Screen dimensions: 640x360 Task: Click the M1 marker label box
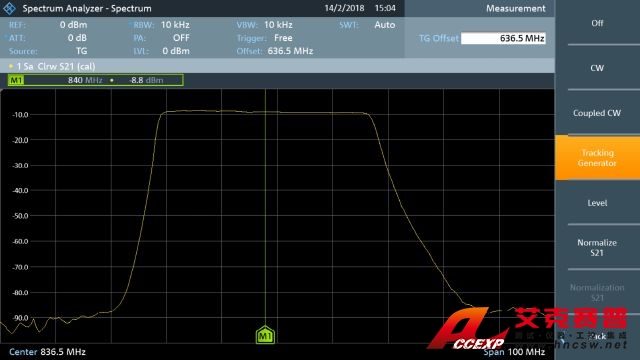click(16, 80)
